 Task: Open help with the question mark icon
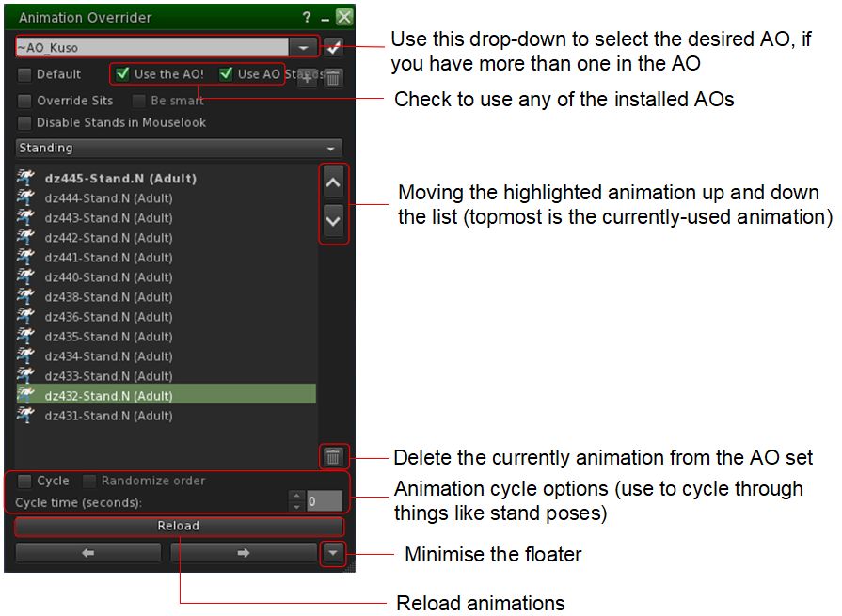pyautogui.click(x=307, y=18)
